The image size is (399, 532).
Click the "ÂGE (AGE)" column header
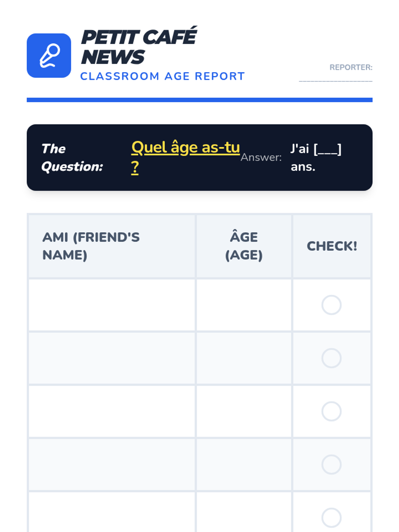(x=244, y=246)
